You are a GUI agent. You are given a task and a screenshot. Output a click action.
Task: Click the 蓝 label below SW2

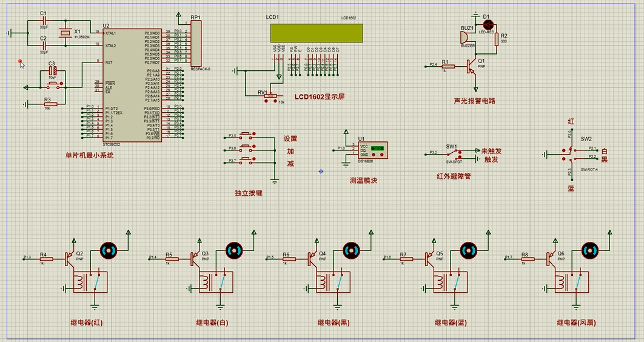(571, 189)
